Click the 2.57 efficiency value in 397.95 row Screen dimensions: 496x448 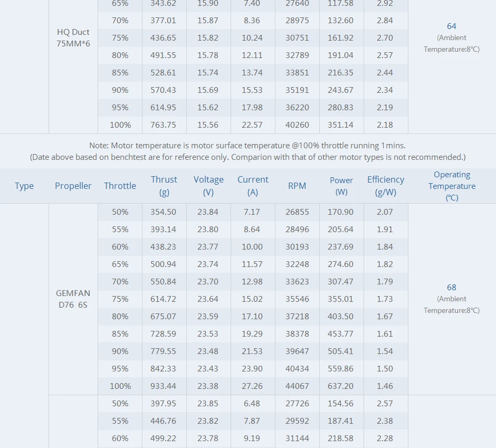coord(385,403)
